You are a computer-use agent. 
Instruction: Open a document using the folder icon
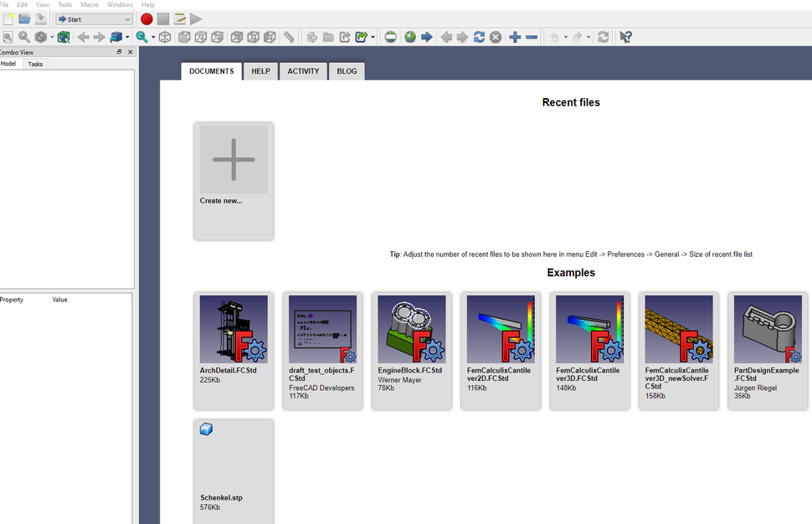pyautogui.click(x=24, y=18)
